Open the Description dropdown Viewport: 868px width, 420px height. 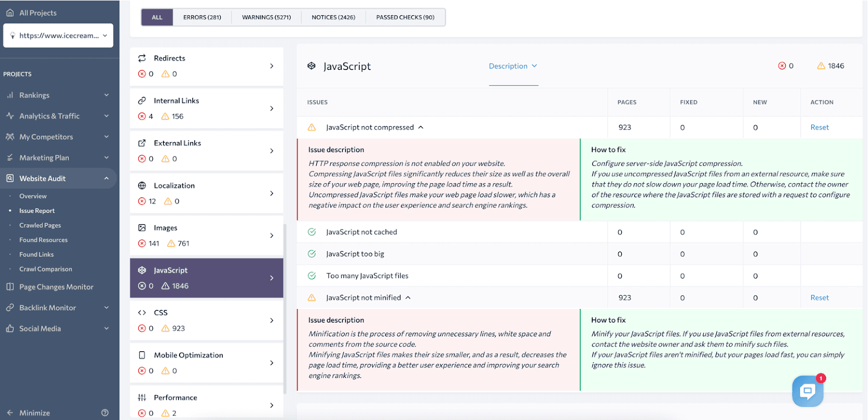tap(513, 66)
